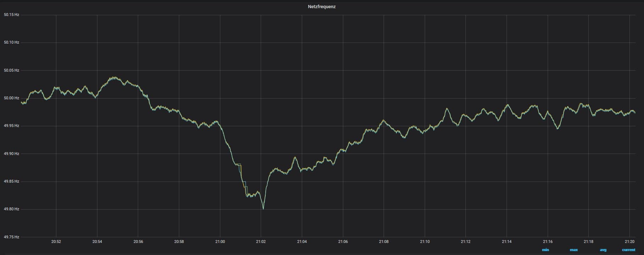Click the 21:16 time axis label

point(548,242)
